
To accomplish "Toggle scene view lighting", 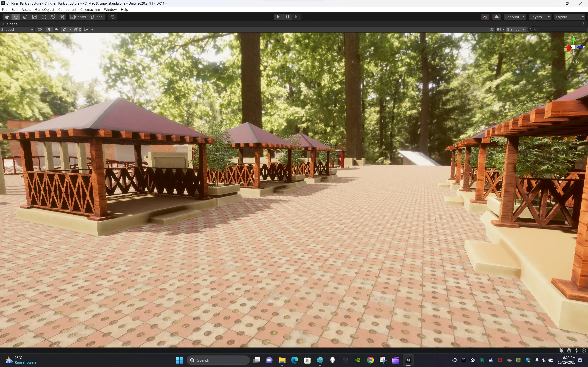I will [x=49, y=29].
